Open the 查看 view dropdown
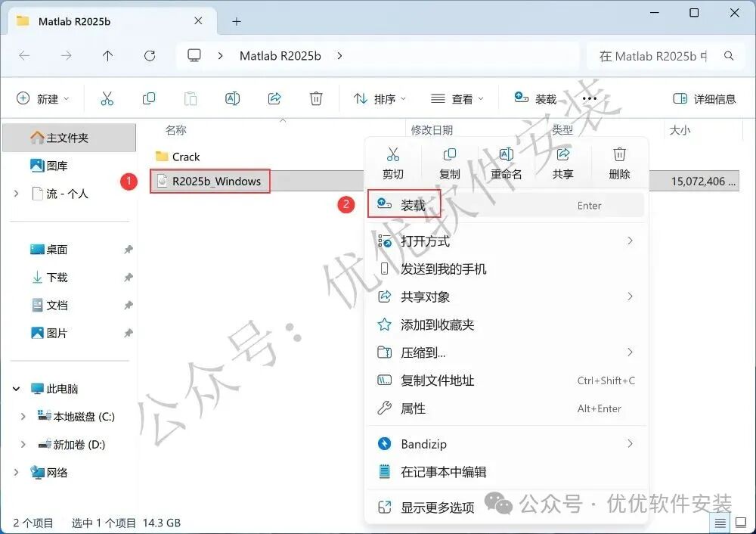The height and width of the screenshot is (534, 756). pos(457,99)
